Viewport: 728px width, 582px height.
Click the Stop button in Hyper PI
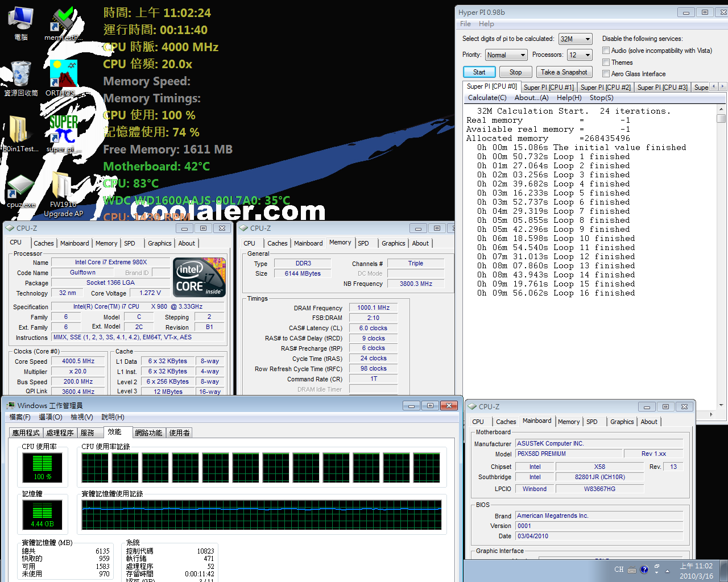click(515, 72)
